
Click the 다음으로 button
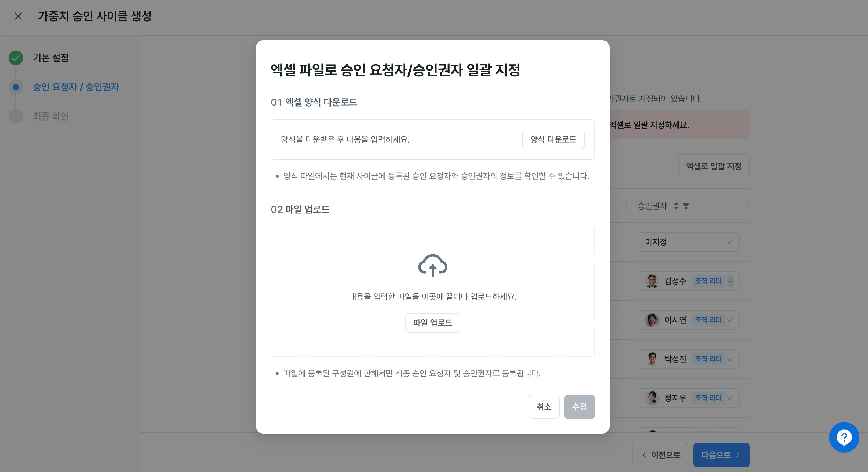pos(721,455)
